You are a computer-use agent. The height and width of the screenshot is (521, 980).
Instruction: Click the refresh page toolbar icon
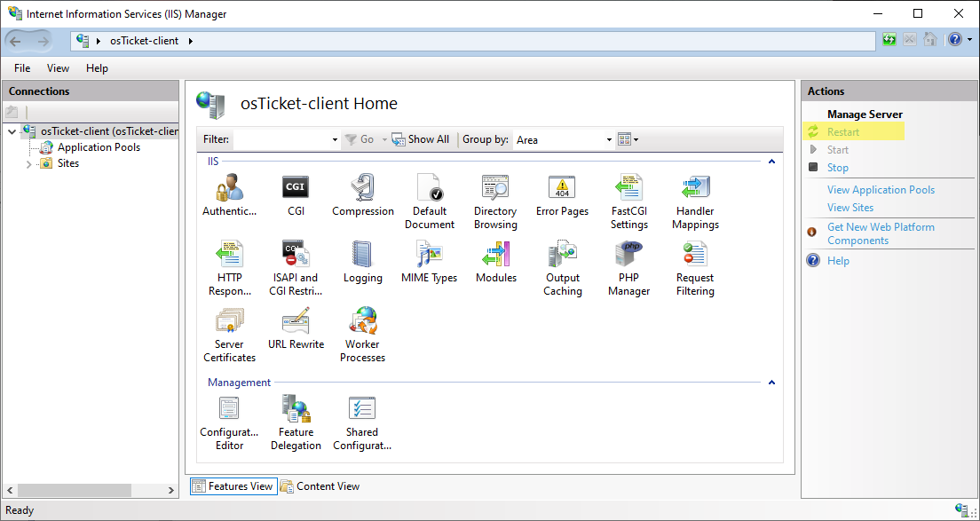tap(889, 39)
